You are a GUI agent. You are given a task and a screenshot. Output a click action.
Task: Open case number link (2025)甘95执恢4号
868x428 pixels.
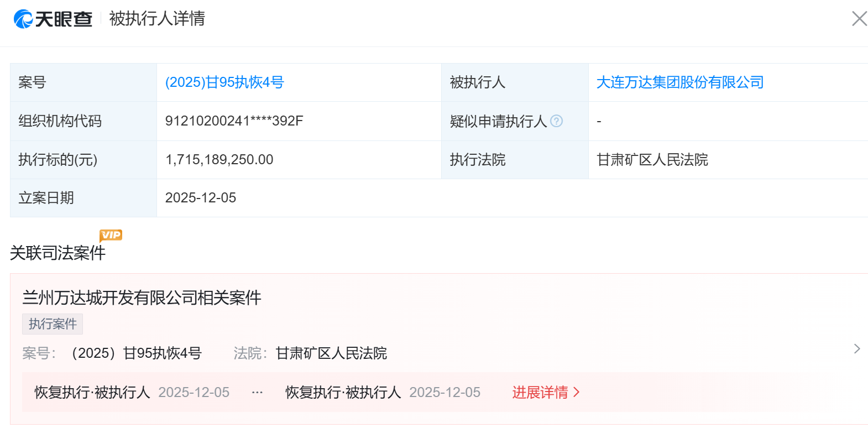pos(224,82)
